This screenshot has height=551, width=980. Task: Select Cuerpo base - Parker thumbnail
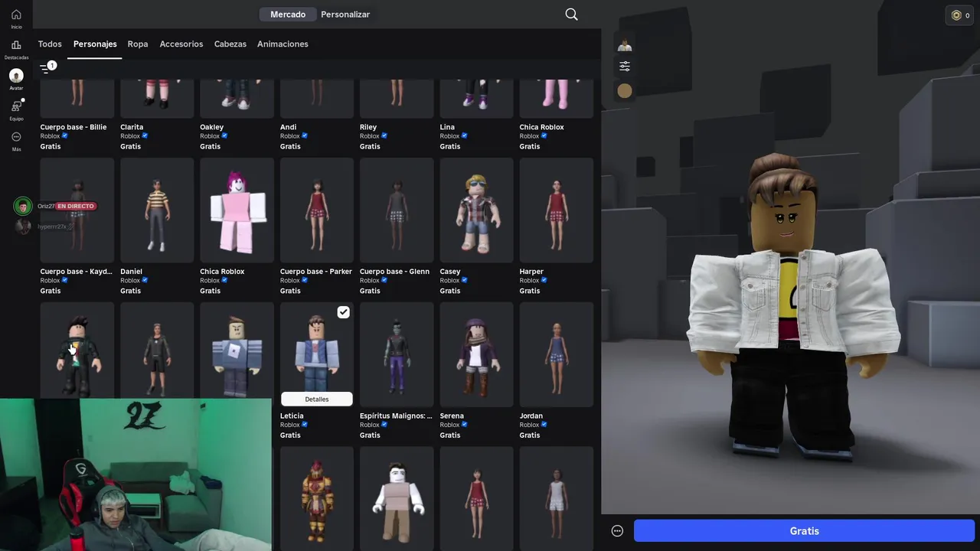(x=317, y=210)
